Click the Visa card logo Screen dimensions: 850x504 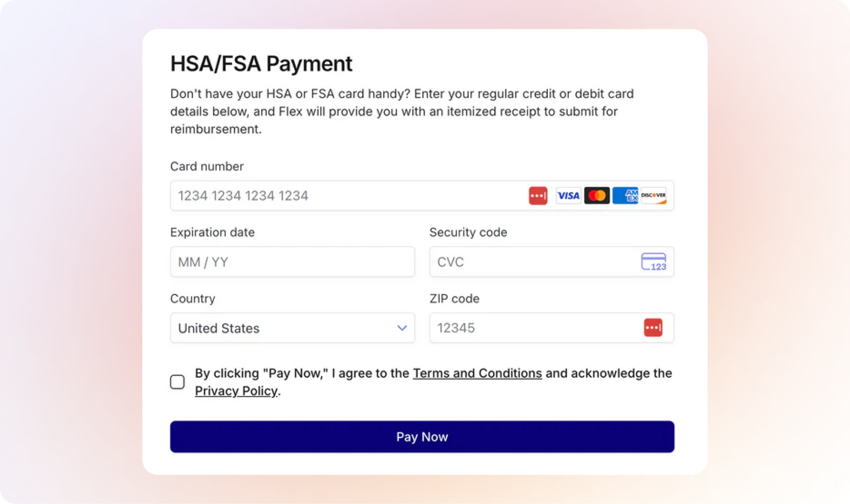[568, 196]
